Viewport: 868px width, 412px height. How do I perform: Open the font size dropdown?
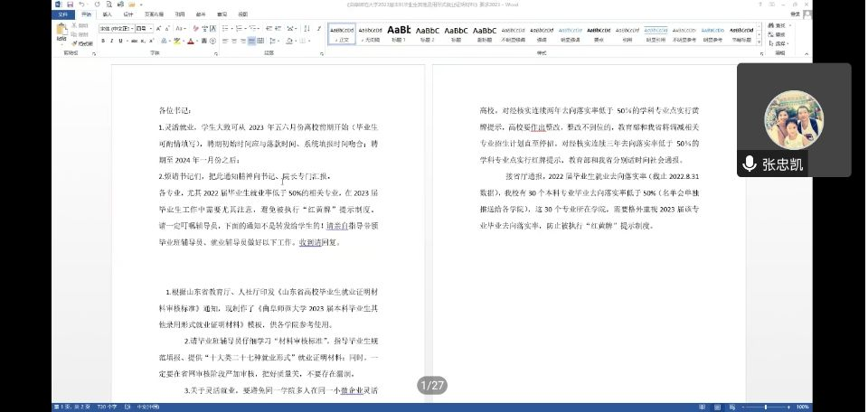pyautogui.click(x=148, y=29)
